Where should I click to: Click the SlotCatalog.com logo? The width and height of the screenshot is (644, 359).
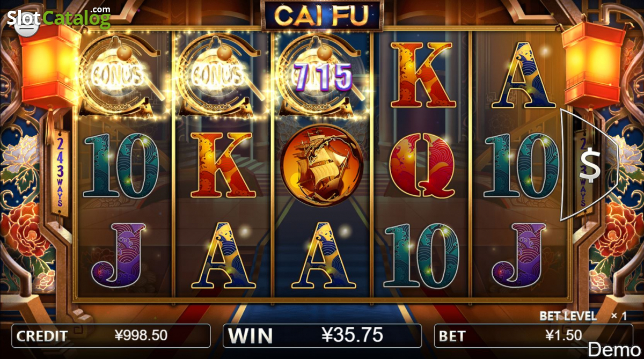pyautogui.click(x=58, y=17)
